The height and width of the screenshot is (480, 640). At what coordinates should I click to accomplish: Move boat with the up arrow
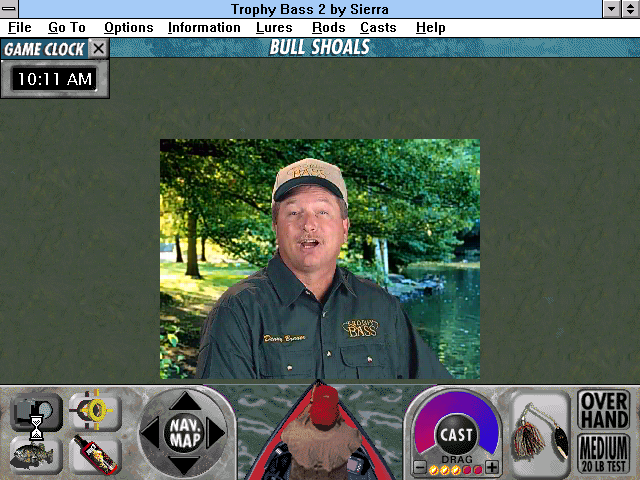click(185, 402)
